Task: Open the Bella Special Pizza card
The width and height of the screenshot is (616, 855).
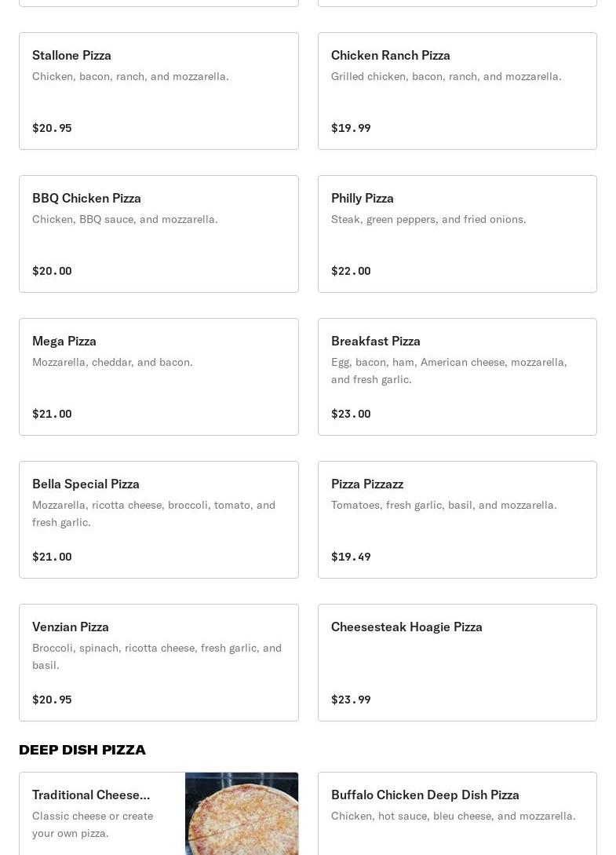Action: 159,520
